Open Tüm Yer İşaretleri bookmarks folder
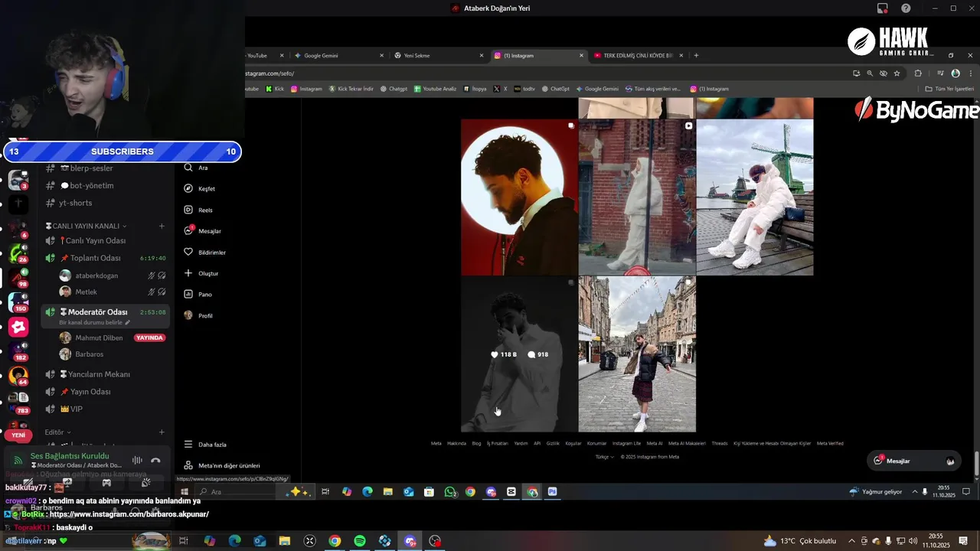980x551 pixels. [949, 89]
